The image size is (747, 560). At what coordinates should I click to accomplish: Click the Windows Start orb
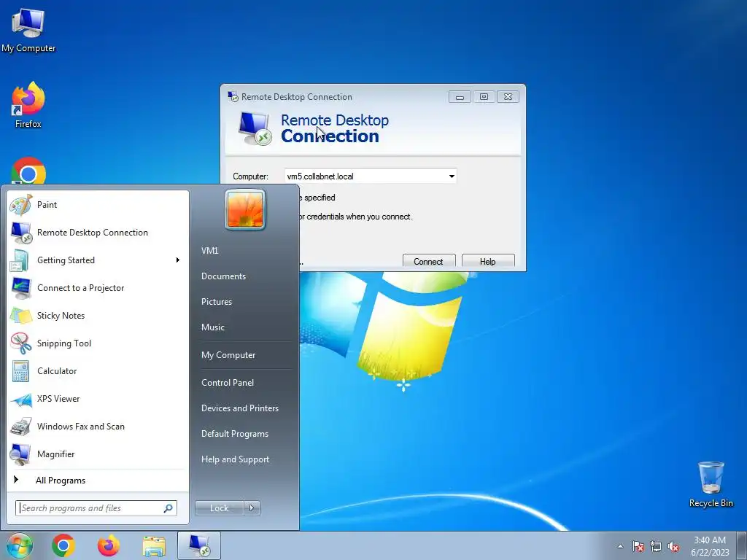[x=20, y=545]
